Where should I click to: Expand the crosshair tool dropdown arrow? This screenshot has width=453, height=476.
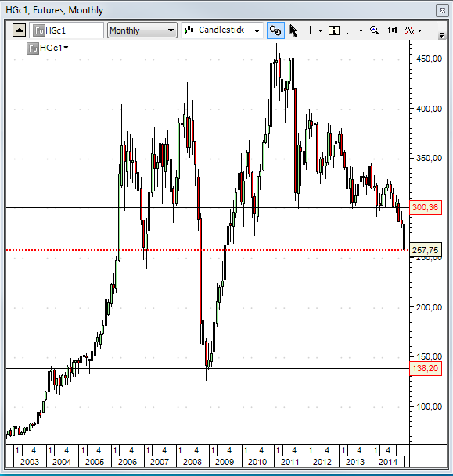coord(320,30)
